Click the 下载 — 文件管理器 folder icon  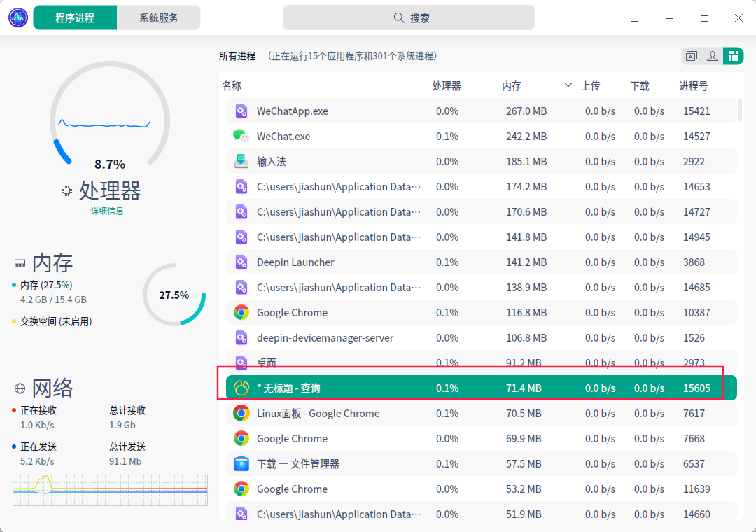pos(241,463)
